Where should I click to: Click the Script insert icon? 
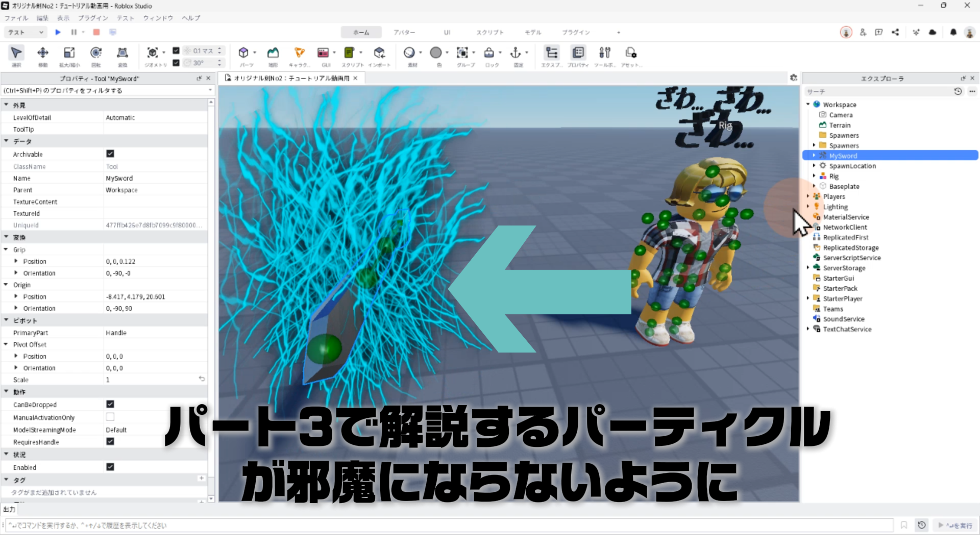click(x=349, y=53)
